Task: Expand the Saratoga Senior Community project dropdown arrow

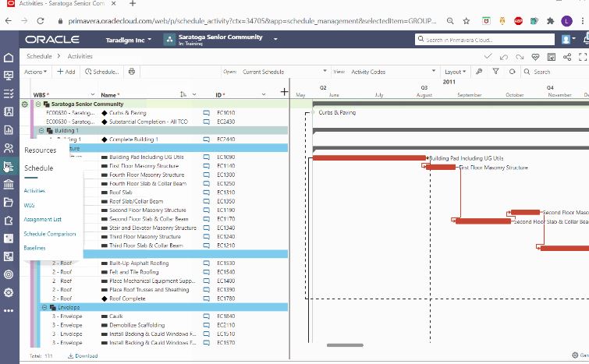Action: 275,39
